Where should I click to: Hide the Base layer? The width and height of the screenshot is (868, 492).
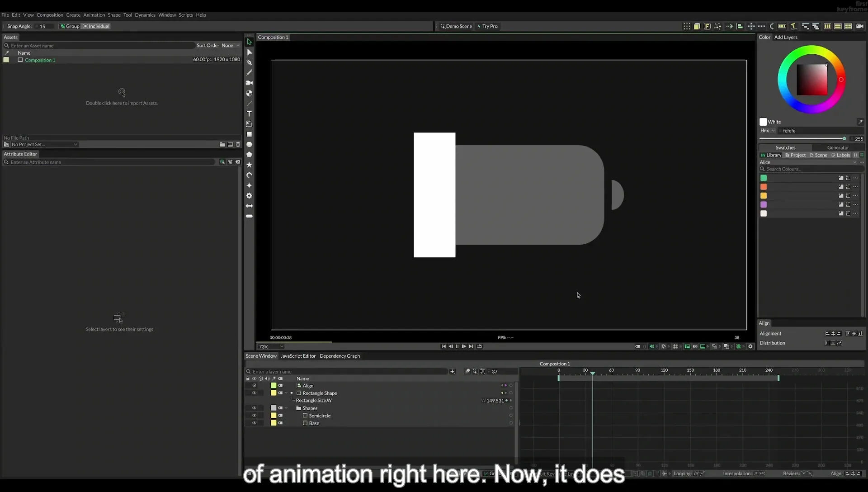coord(254,423)
